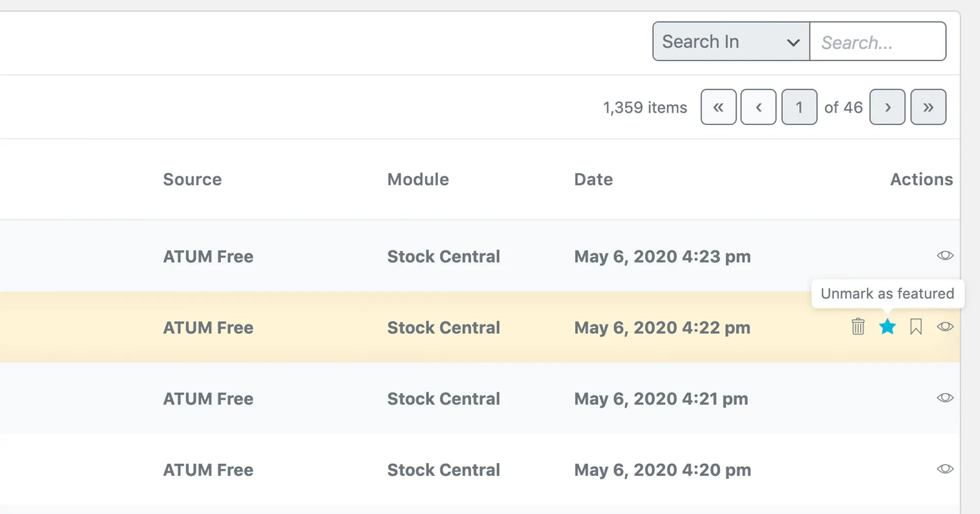980x514 pixels.
Task: Click ATUM Free in the 4:20 pm row
Action: pos(208,470)
